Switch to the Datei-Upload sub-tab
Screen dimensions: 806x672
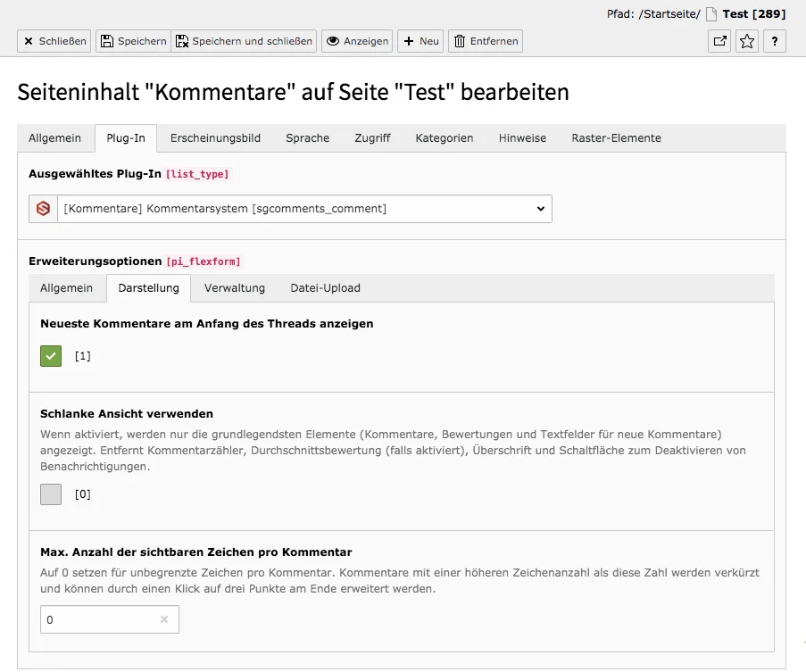[x=325, y=287]
